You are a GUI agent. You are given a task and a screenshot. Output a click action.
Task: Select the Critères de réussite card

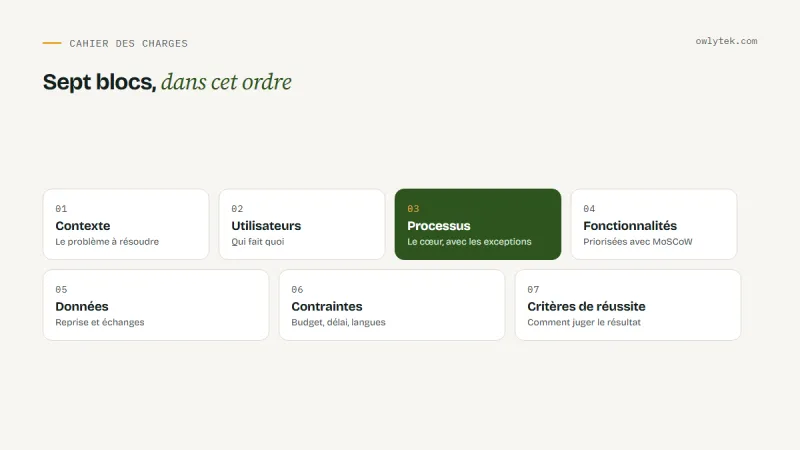point(628,305)
